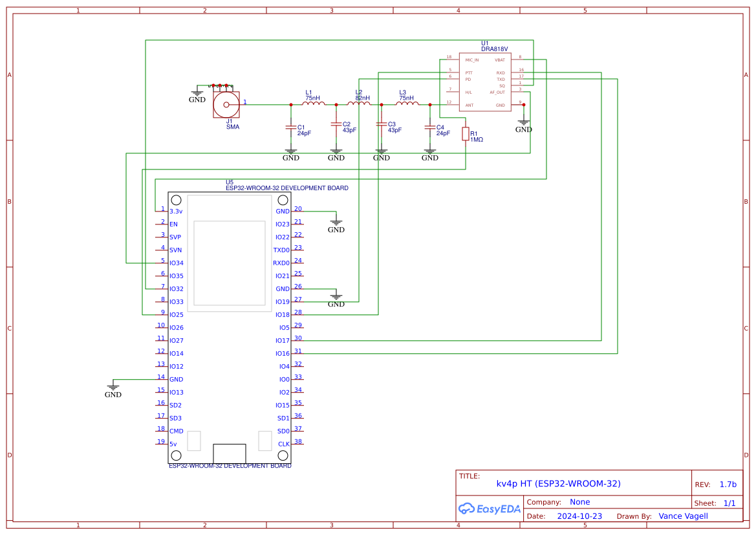The width and height of the screenshot is (756, 535).
Task: Click the MIC_IN pin label on DRA818V
Action: click(x=472, y=60)
